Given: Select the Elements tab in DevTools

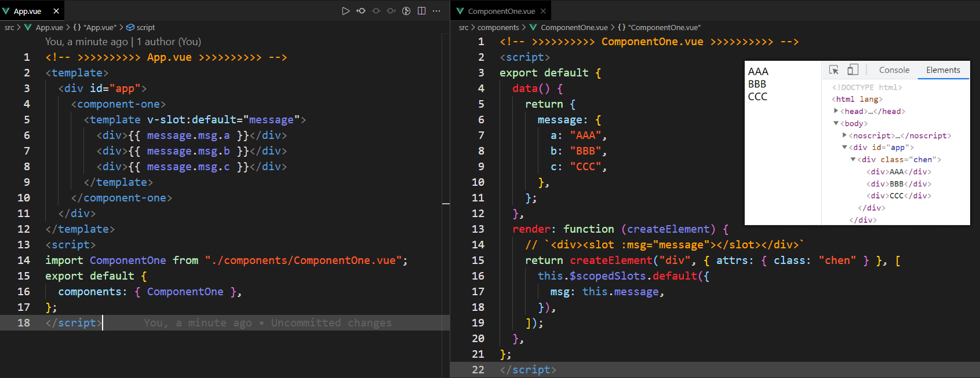Looking at the screenshot, I should click(943, 70).
